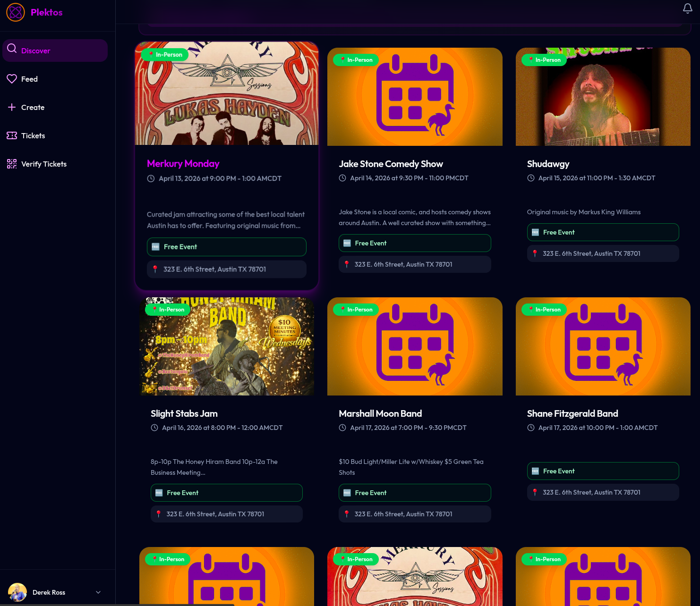700x606 pixels.
Task: Click the Discover magnifier icon
Action: tap(12, 49)
